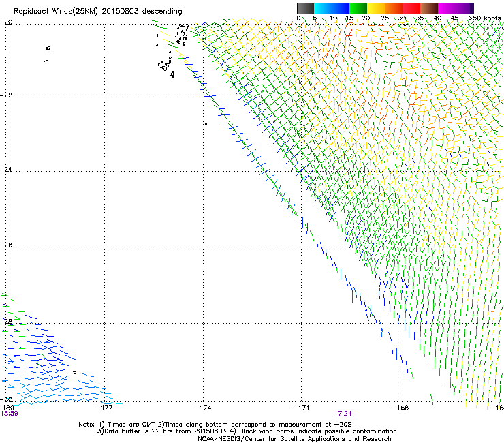
Task: Click the '25' legend scale label
Action: [385, 18]
